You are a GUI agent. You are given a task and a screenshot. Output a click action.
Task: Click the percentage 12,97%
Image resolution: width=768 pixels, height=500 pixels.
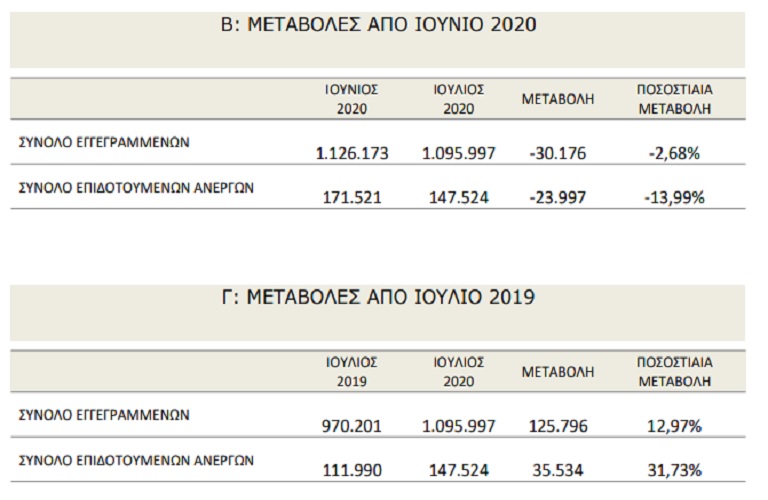674,427
